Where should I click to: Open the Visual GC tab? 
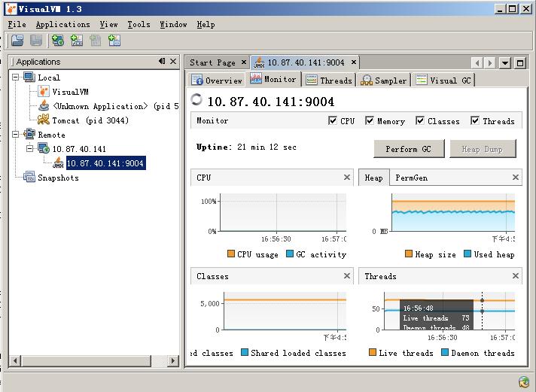coord(443,81)
